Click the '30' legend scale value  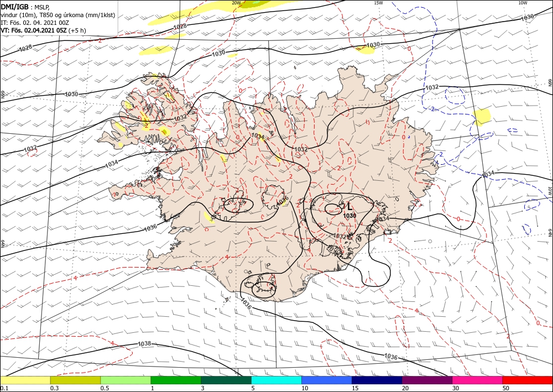pyautogui.click(x=455, y=388)
